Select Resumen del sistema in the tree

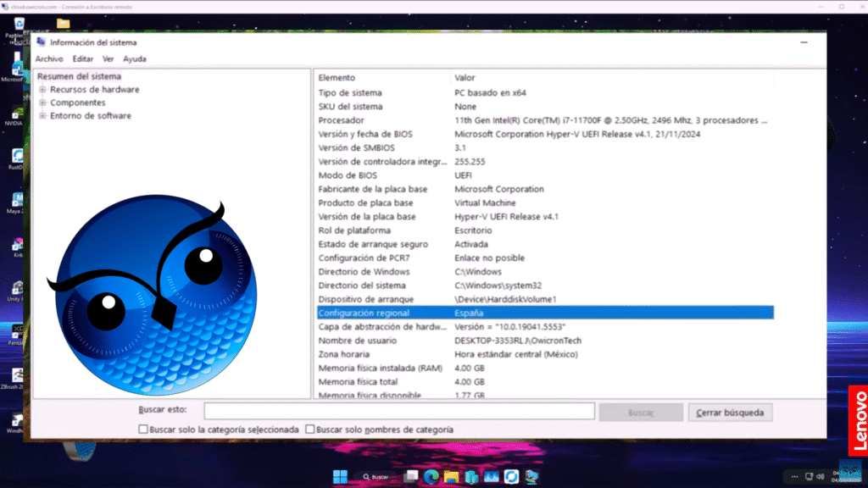coord(79,76)
